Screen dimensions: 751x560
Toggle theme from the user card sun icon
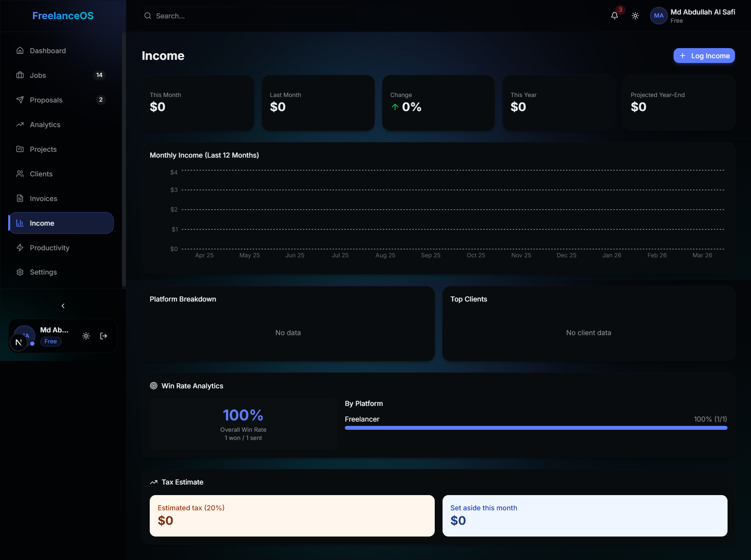(86, 336)
